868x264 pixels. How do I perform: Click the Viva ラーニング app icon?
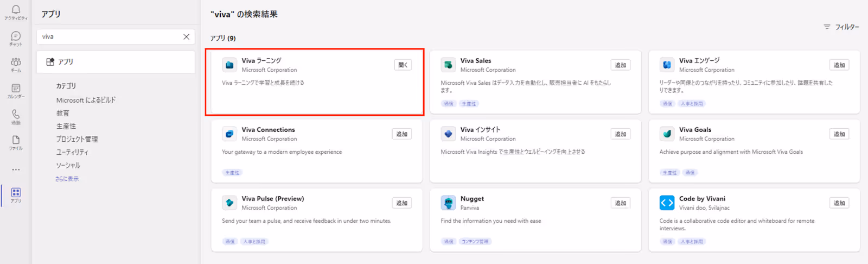click(x=229, y=65)
